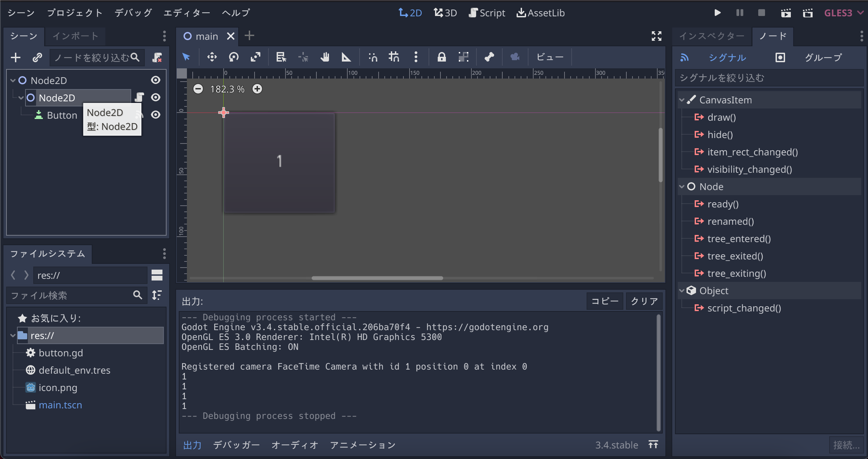Toggle visibility of child Node2D
Screen dimensions: 868x459
click(x=156, y=98)
